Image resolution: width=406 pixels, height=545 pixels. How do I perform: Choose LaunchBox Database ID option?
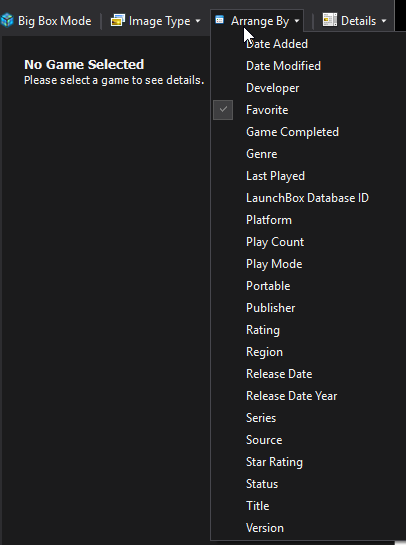coord(307,198)
